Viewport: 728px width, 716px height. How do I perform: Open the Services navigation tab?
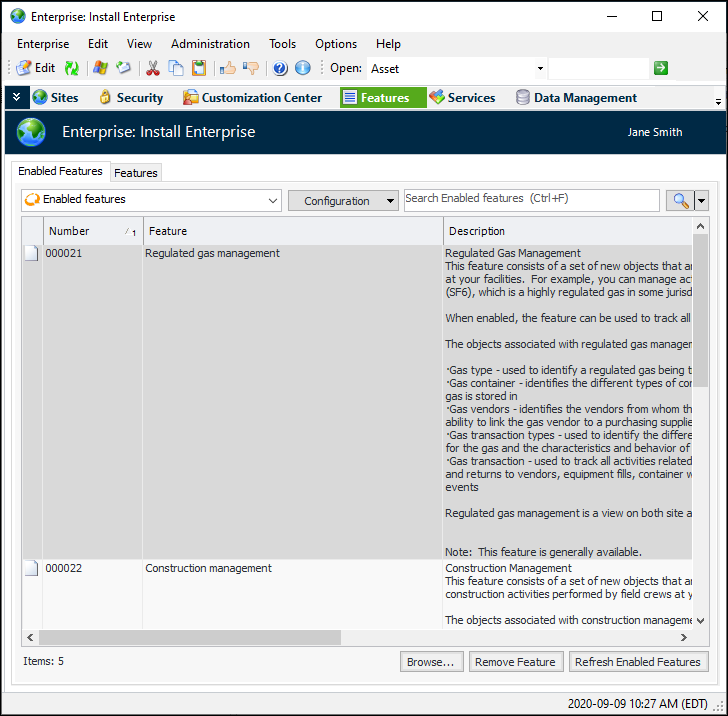[x=462, y=98]
